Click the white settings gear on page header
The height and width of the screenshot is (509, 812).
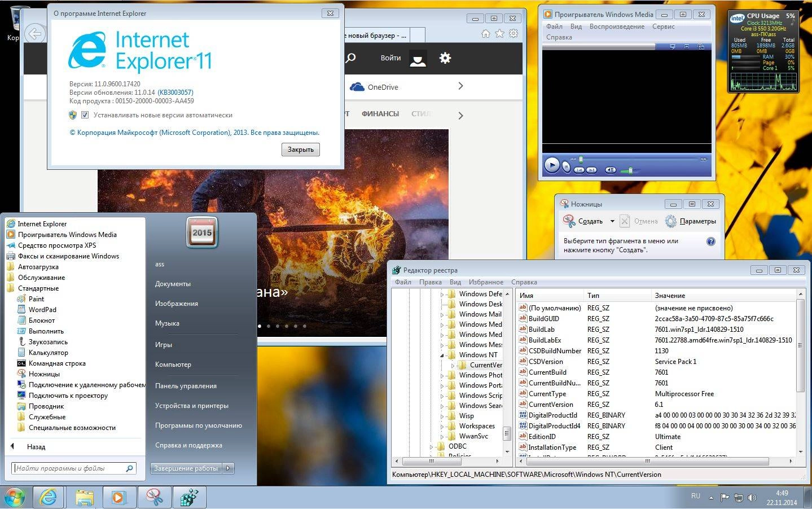[445, 58]
